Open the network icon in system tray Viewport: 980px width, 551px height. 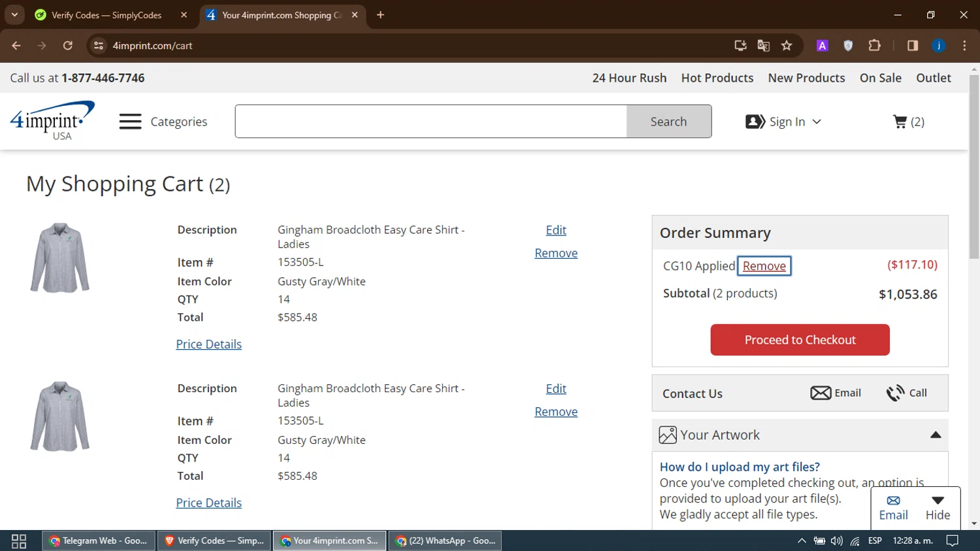pyautogui.click(x=855, y=541)
